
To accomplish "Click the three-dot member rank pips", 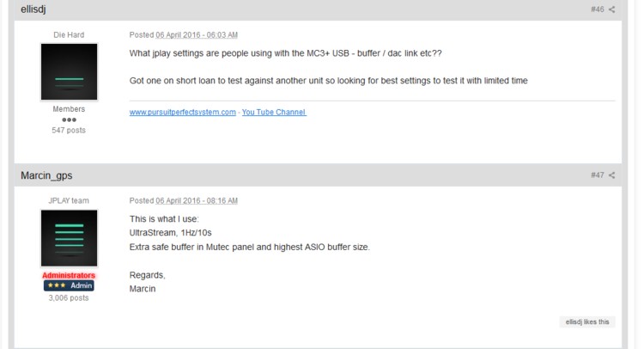I will tap(69, 120).
